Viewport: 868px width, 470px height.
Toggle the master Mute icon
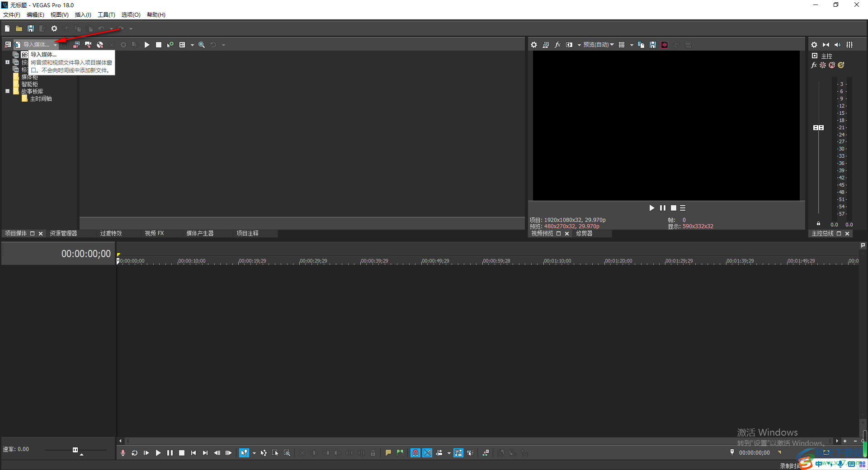[832, 65]
